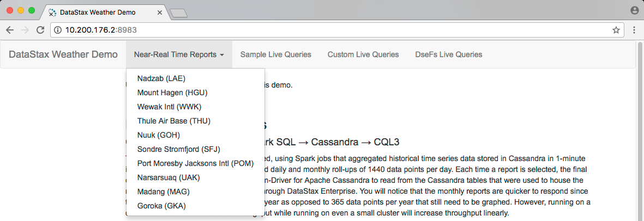The width and height of the screenshot is (644, 221).
Task: Open Custom Live Queries page
Action: click(363, 54)
